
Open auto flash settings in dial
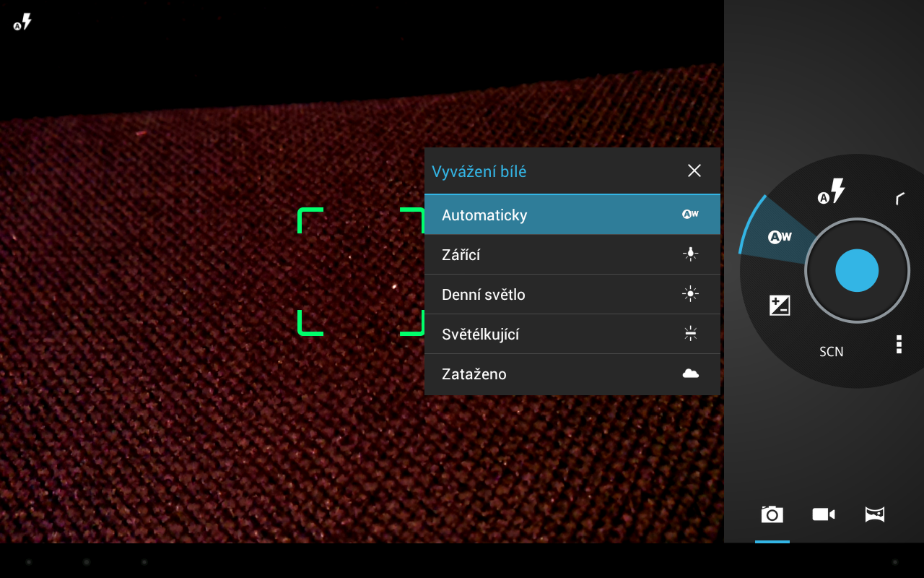click(832, 192)
